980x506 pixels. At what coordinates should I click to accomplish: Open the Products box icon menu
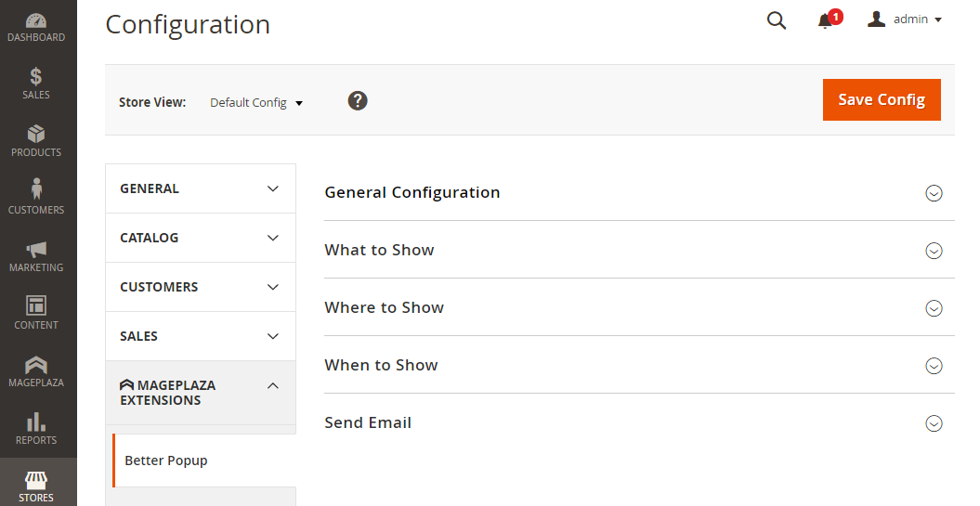point(36,135)
